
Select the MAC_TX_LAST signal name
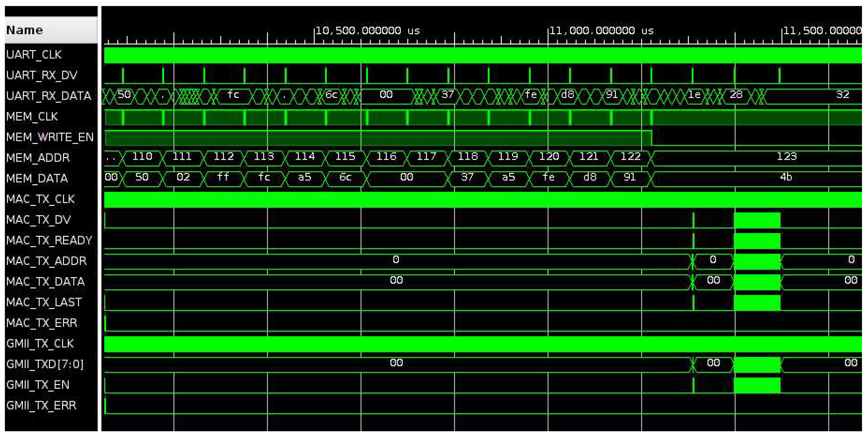(x=44, y=303)
